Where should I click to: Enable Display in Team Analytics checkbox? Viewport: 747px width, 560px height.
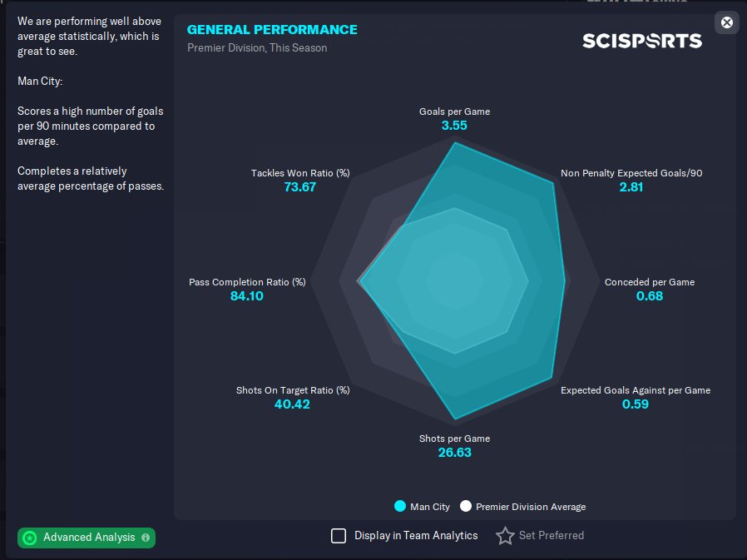[339, 536]
